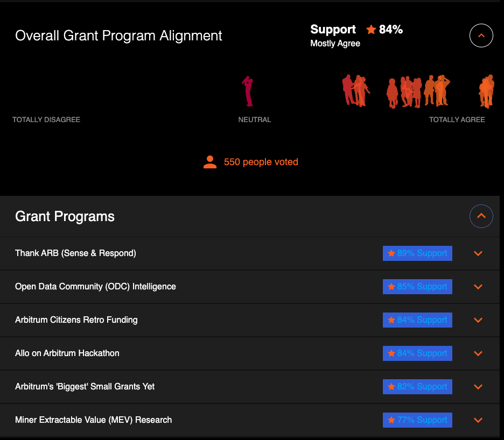Expand Arbitrum's 'Biggest' Small Grants chevron

478,387
